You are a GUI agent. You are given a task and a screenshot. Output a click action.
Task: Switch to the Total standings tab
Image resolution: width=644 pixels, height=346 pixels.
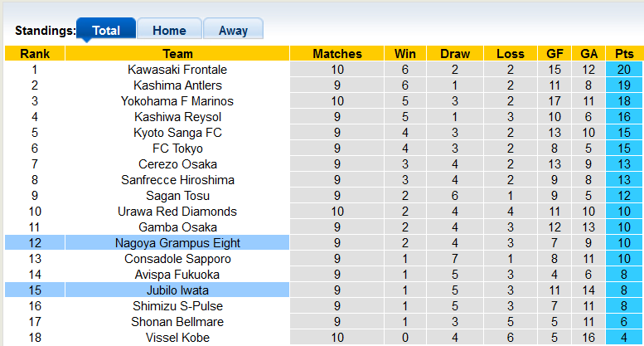point(105,31)
